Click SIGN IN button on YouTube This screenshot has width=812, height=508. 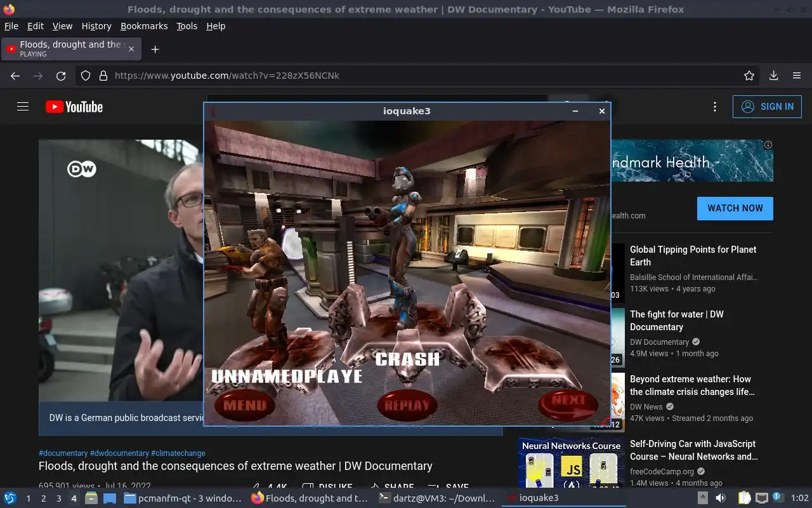click(x=767, y=107)
